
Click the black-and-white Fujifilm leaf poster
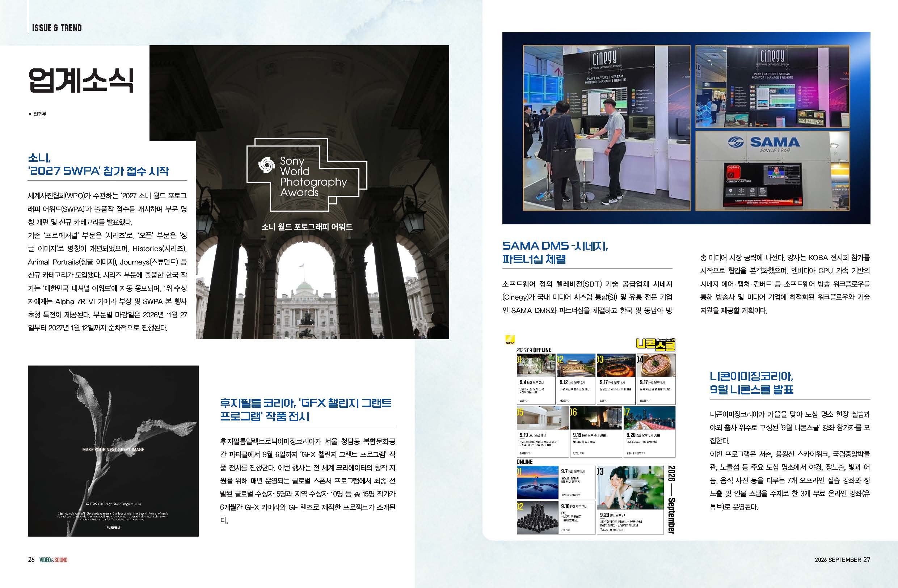pos(113,451)
